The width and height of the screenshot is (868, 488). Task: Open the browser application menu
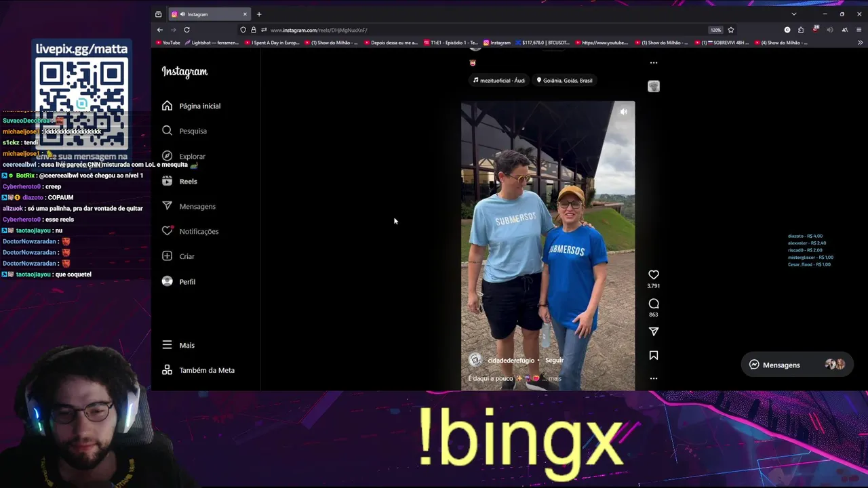[x=859, y=30]
